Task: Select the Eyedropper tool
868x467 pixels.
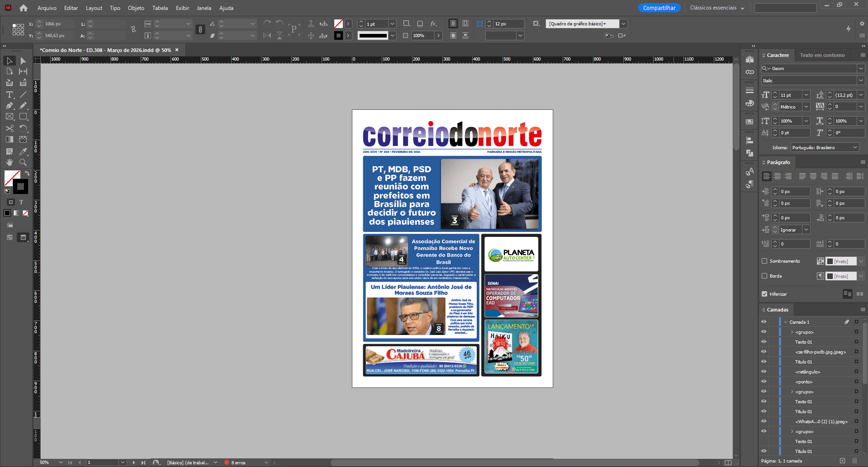Action: 23,151
